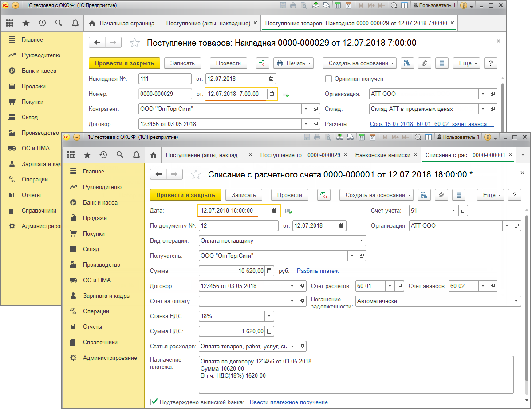Image resolution: width=532 pixels, height=410 pixels.
Task: Open calendar for По документу date 12.07.2018
Action: [341, 225]
